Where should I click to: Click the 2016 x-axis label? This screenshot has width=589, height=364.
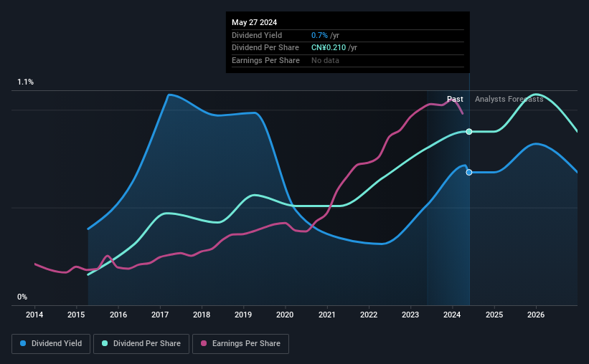click(x=118, y=315)
